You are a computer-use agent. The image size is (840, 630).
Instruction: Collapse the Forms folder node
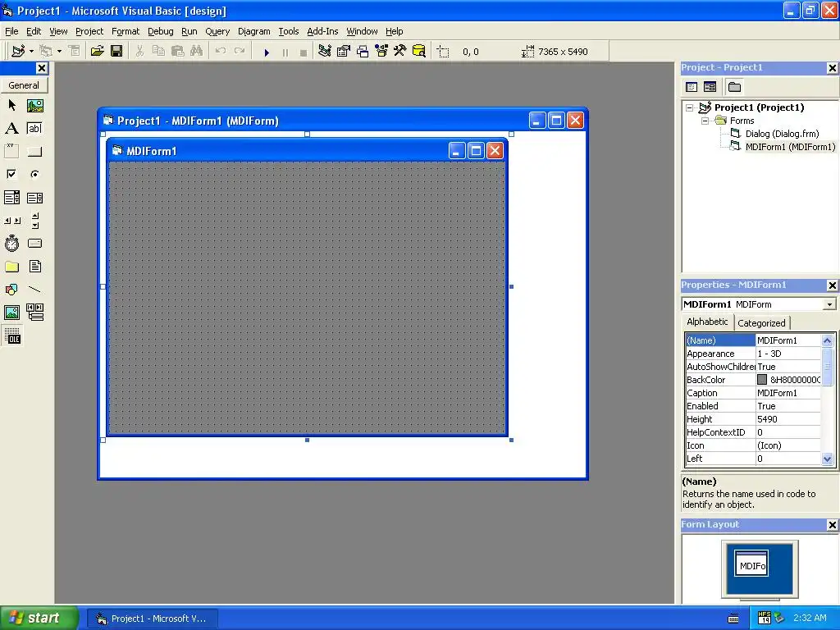click(705, 121)
